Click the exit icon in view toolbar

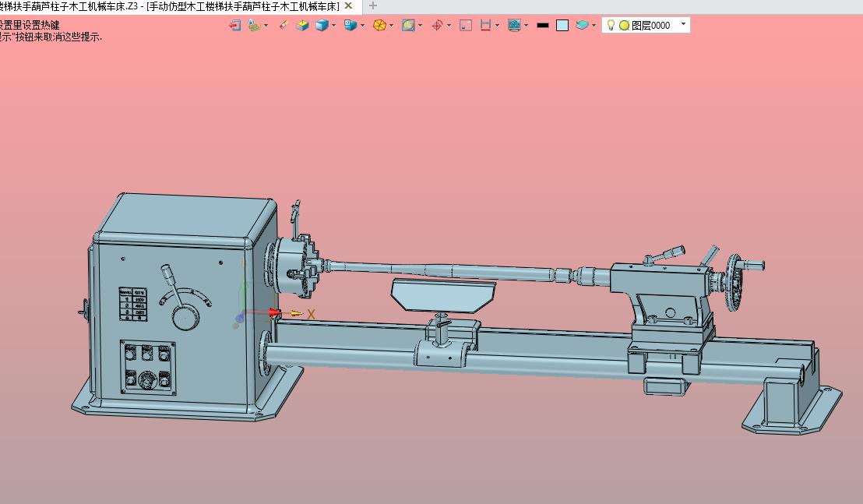pos(234,25)
